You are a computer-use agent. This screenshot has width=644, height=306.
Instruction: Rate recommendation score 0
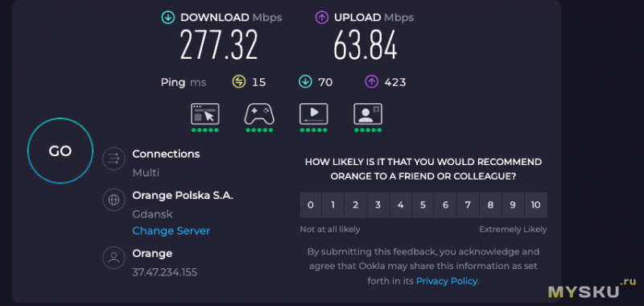(x=311, y=205)
